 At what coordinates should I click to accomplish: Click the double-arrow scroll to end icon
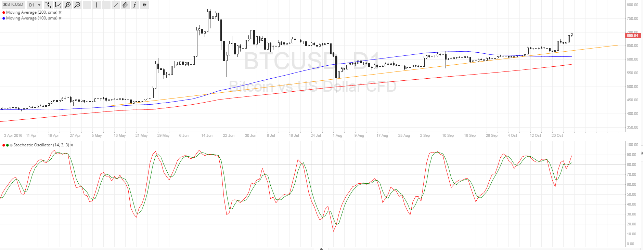click(x=144, y=5)
